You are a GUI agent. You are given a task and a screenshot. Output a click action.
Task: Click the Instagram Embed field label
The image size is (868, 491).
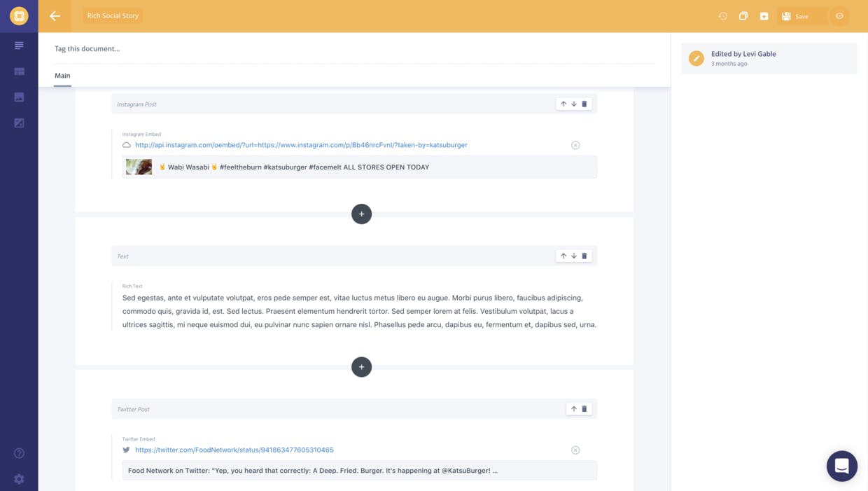(x=141, y=134)
